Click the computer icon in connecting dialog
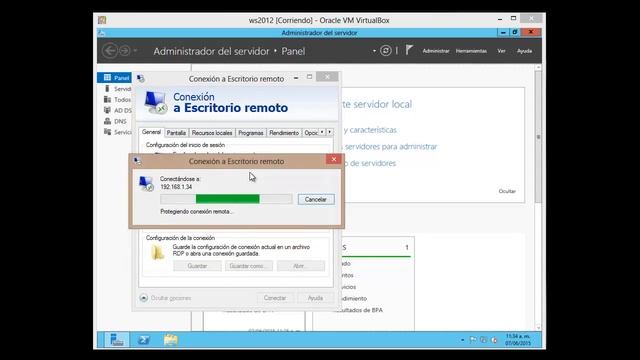Viewport: 640px width, 360px height. pos(146,183)
